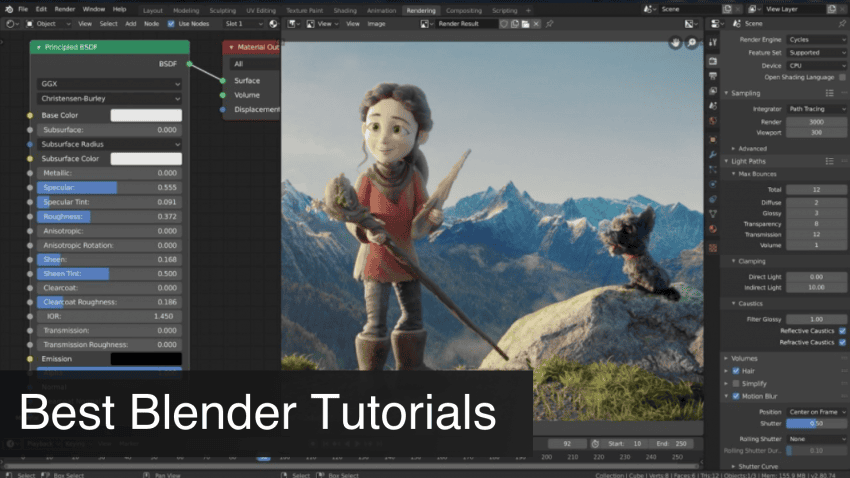Viewport: 850px width, 478px height.
Task: Switch to the Layout workspace tab
Action: click(x=153, y=10)
